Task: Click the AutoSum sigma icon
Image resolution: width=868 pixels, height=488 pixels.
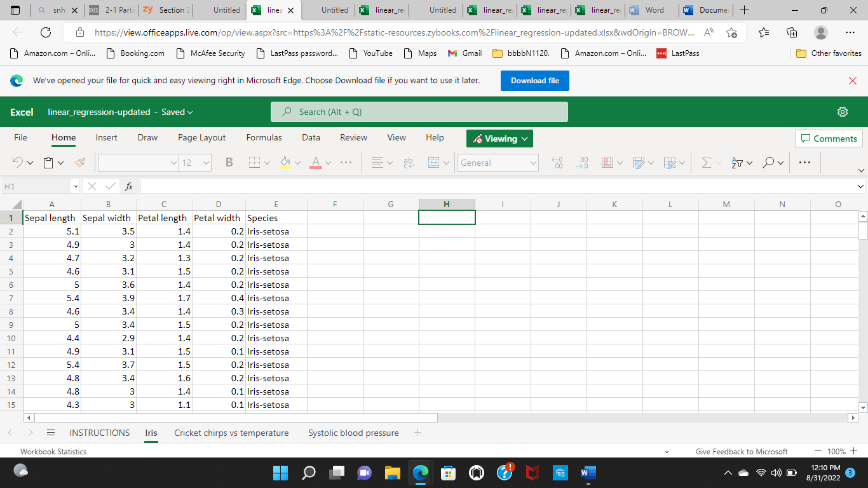Action: coord(706,163)
